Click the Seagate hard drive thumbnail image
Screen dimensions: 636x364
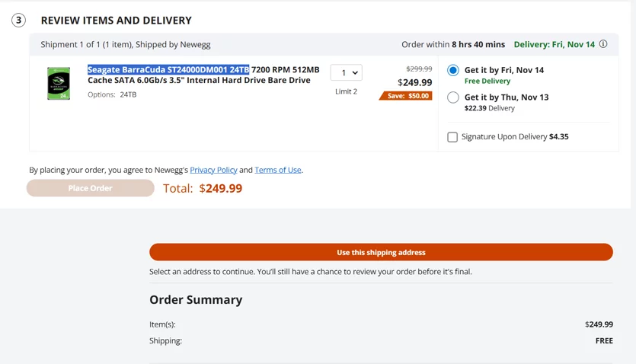pos(59,84)
